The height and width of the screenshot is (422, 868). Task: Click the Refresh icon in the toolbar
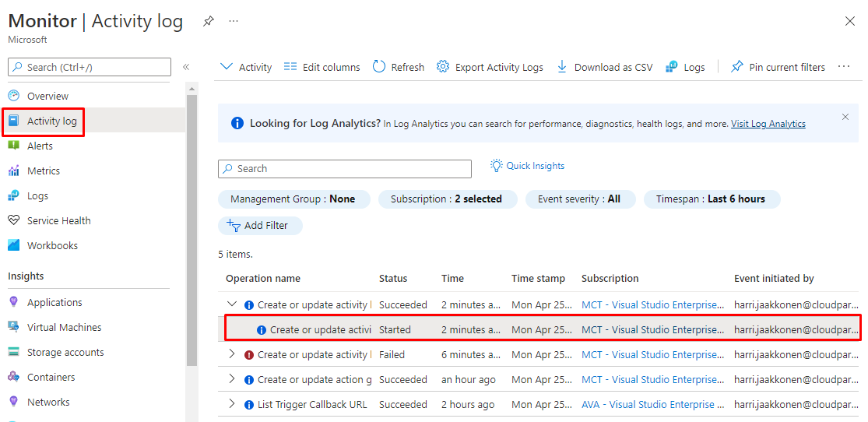tap(379, 67)
